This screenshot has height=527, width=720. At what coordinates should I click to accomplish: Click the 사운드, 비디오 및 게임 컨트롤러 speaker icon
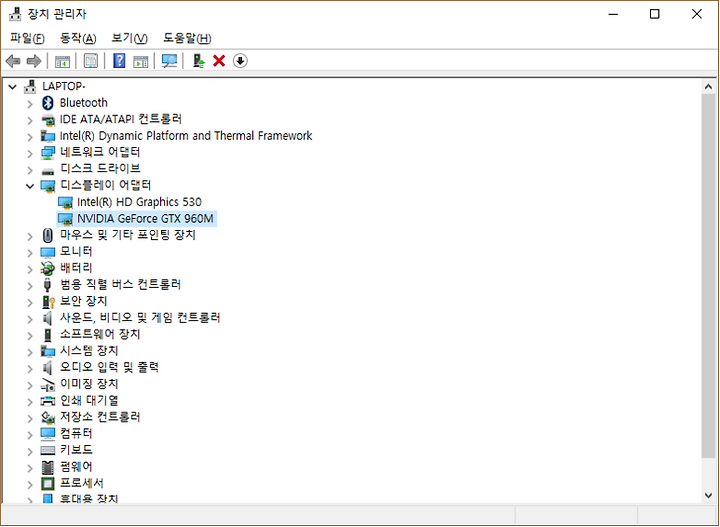(x=47, y=318)
